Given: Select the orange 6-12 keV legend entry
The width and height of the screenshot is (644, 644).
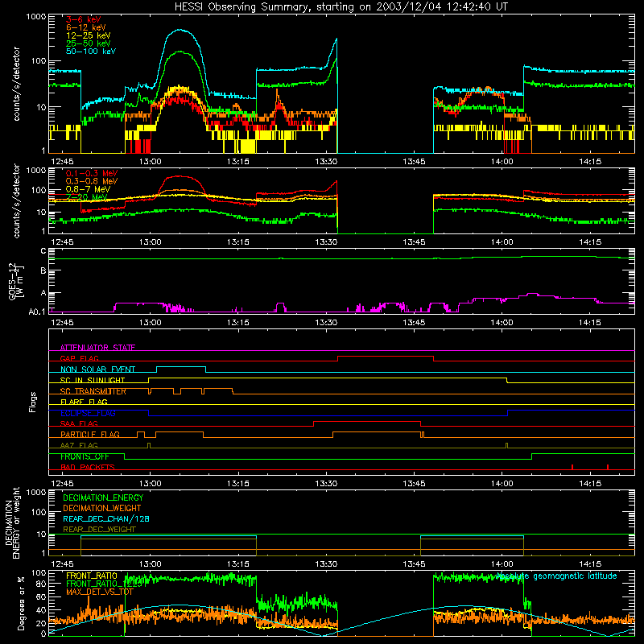Looking at the screenshot, I should 86,27.
